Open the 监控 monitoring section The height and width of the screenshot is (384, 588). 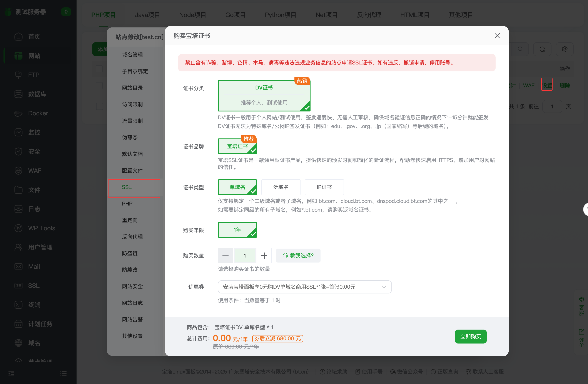[x=35, y=132]
